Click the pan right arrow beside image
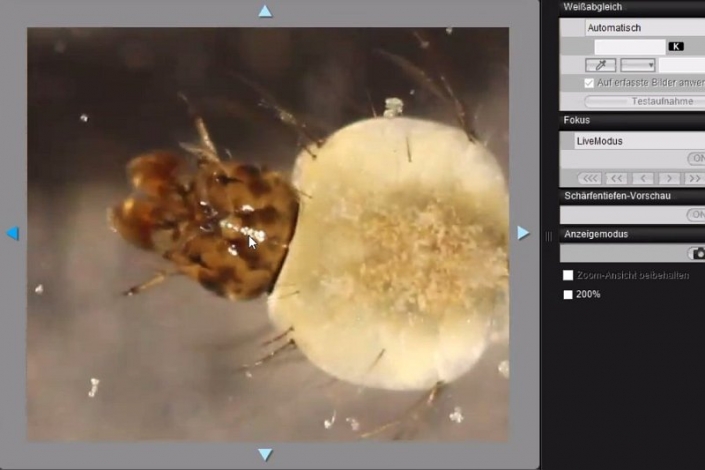 [x=523, y=233]
